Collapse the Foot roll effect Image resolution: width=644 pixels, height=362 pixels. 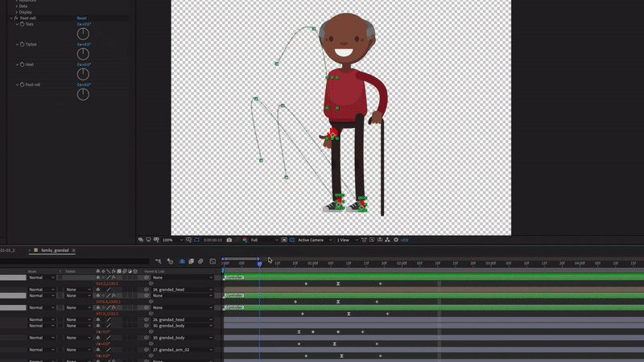11,18
